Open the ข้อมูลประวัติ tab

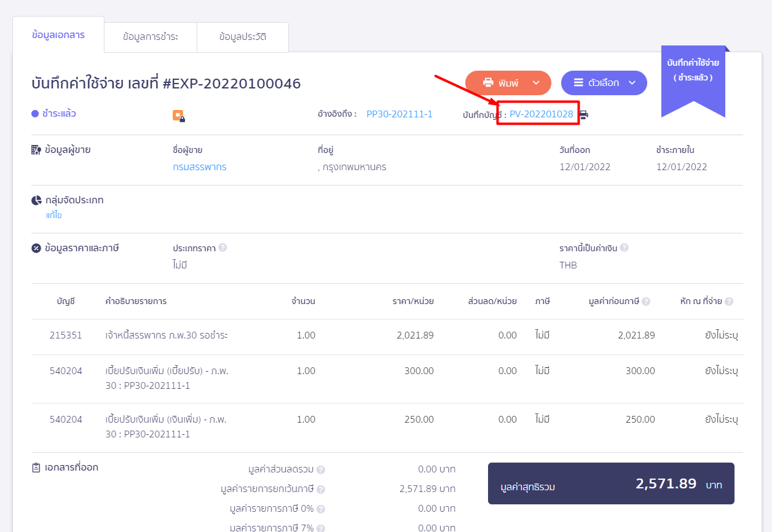(243, 37)
